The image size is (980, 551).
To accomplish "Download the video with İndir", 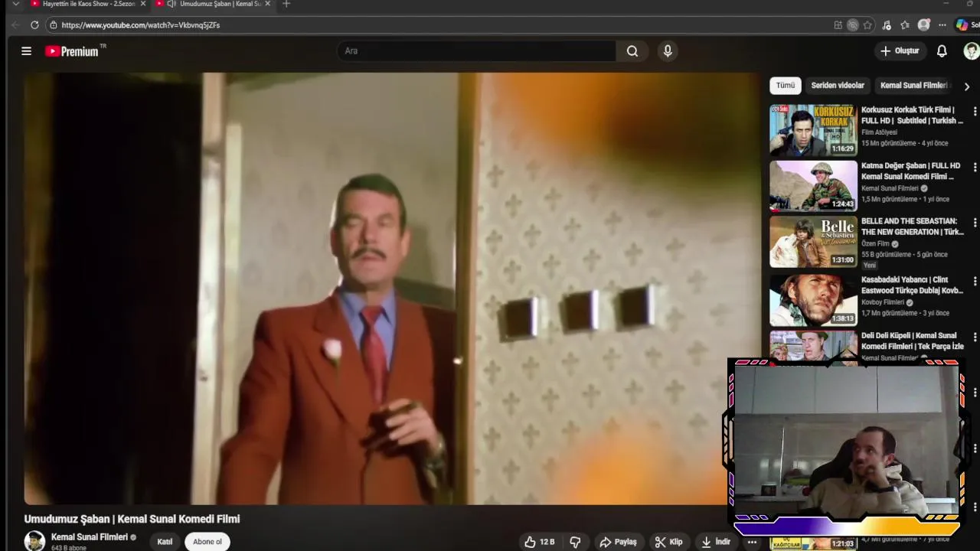I will 717,542.
